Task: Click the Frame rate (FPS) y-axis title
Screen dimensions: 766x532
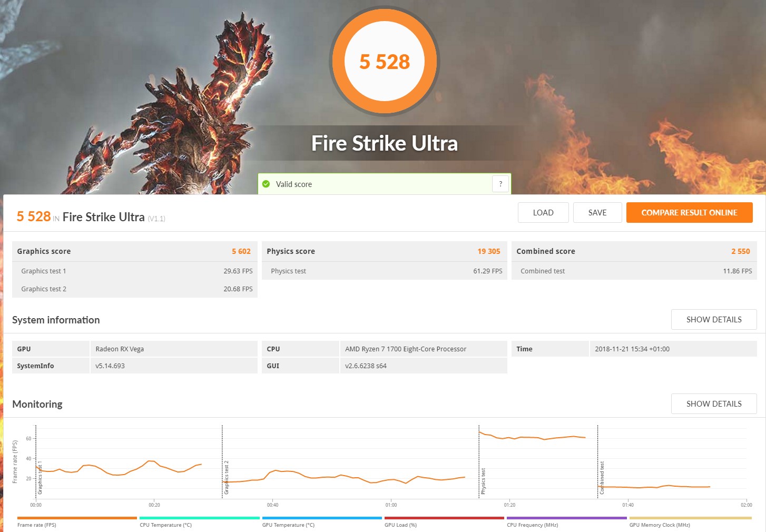Action: 15,462
